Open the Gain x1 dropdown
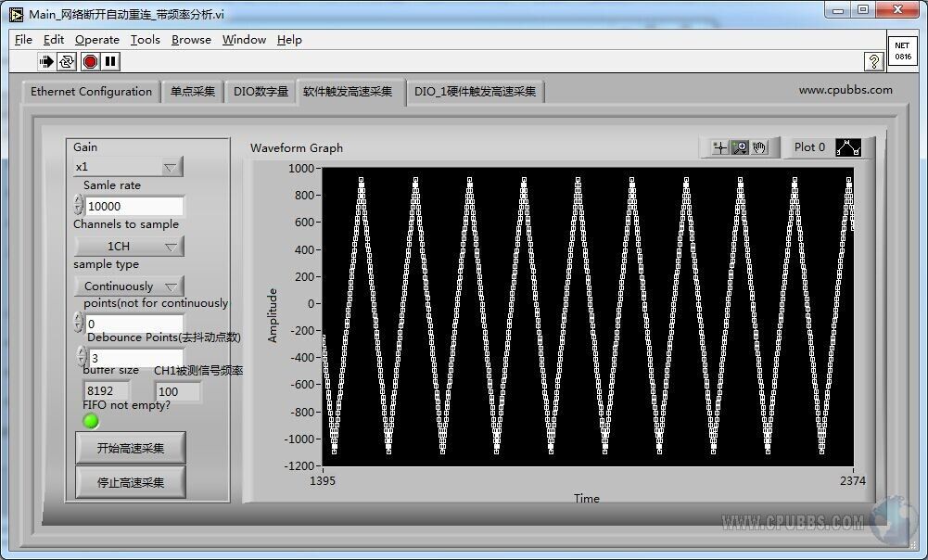This screenshot has height=560, width=928. point(128,167)
